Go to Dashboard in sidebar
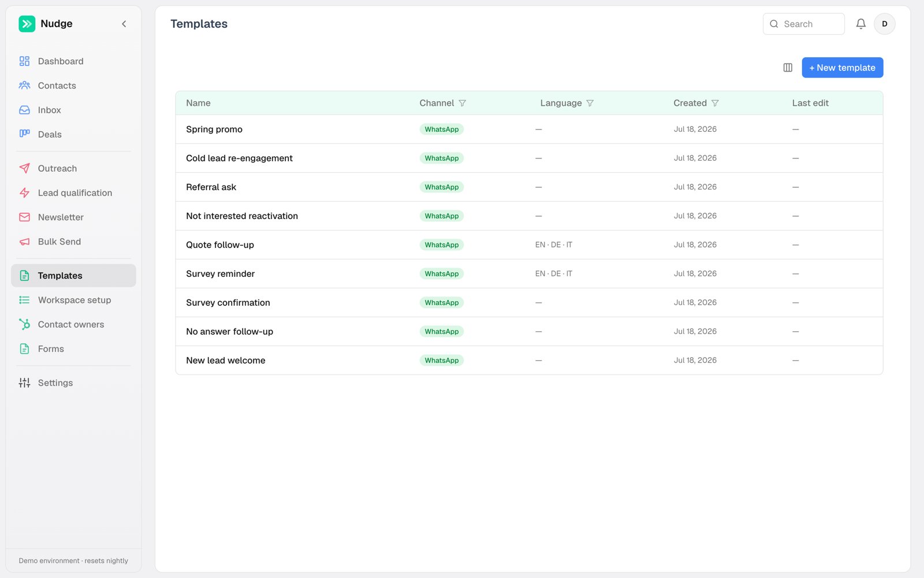This screenshot has width=924, height=578. (x=61, y=61)
